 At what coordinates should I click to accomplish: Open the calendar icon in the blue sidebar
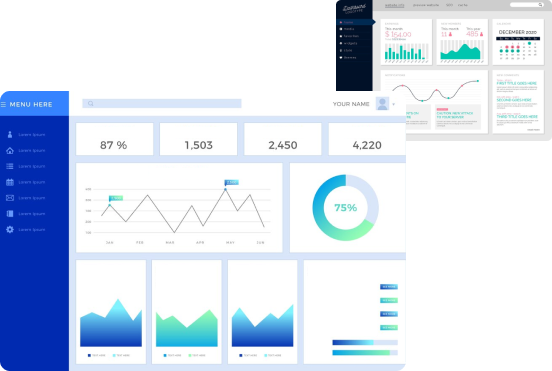coord(10,182)
